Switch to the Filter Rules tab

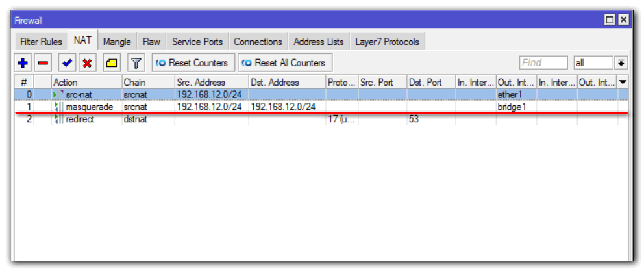(x=42, y=42)
